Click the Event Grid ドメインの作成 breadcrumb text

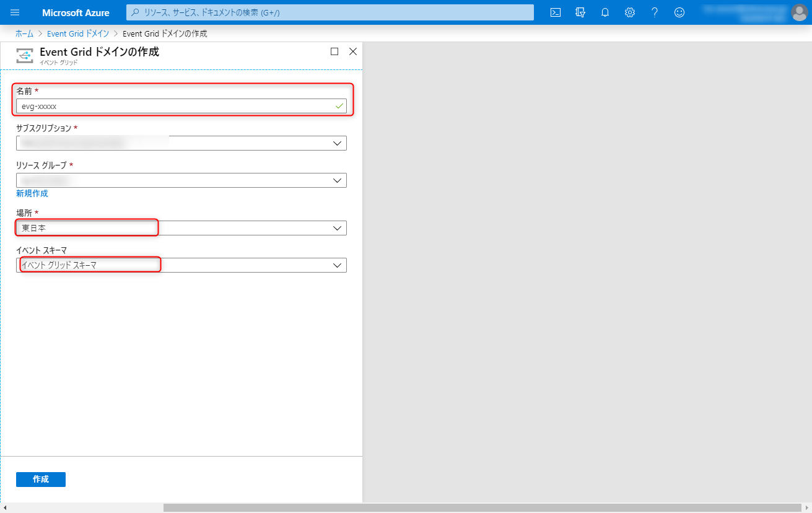165,33
